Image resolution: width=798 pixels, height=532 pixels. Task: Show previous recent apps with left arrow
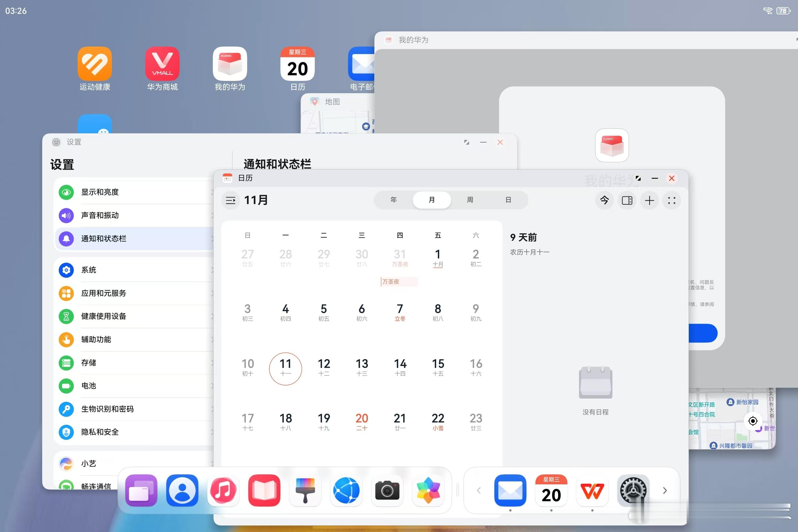pos(479,490)
